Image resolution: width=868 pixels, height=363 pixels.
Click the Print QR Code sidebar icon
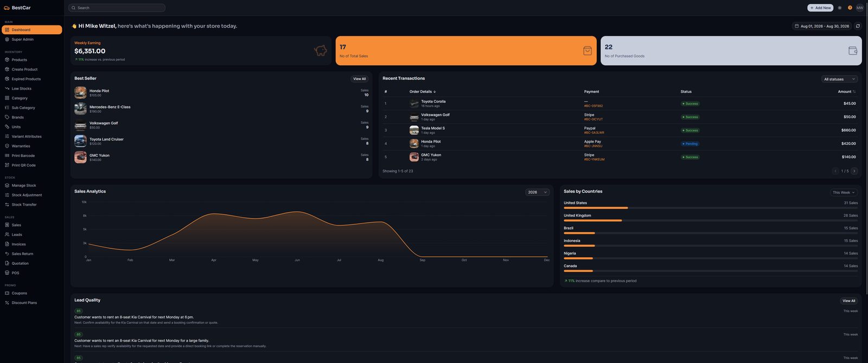coord(7,165)
